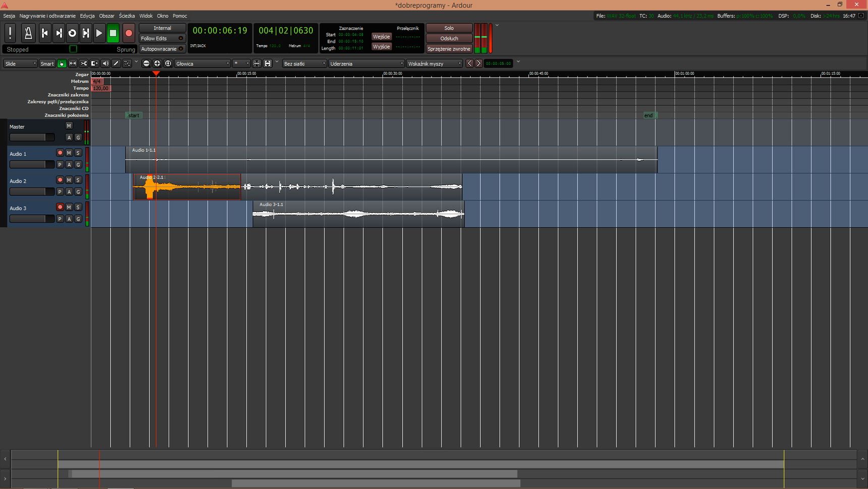Open the Głowica zoom focus dropdown

click(x=202, y=64)
